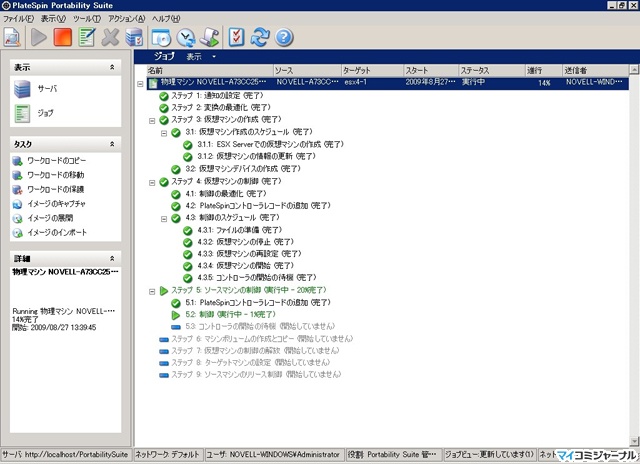Click the ソース column header
The image size is (640, 464).
pyautogui.click(x=307, y=70)
